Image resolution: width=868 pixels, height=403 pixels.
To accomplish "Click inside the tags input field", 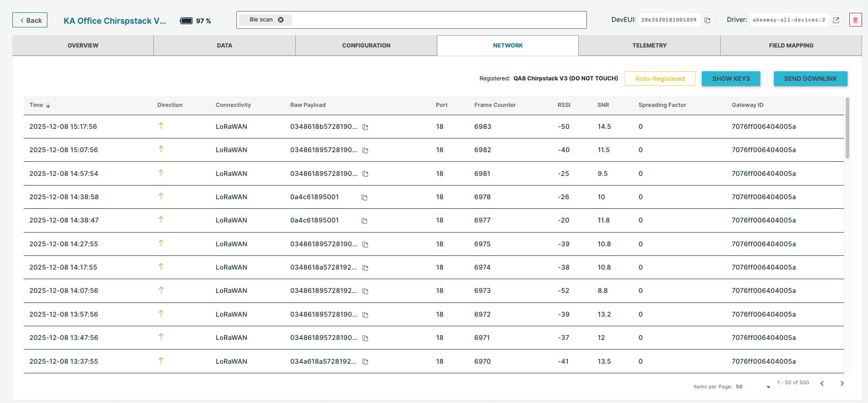I will (x=438, y=20).
